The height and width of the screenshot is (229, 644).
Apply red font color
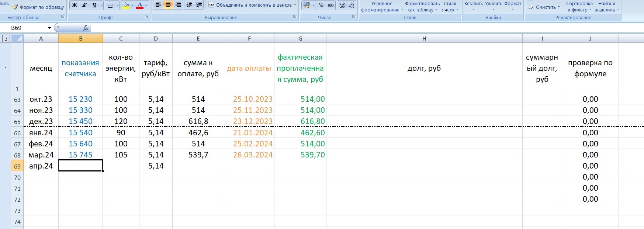tap(140, 5)
